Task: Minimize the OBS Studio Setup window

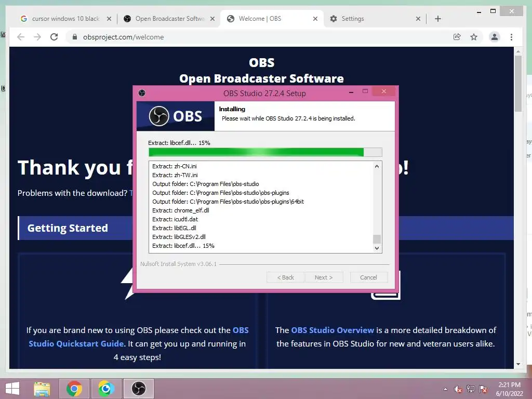Action: (x=351, y=92)
